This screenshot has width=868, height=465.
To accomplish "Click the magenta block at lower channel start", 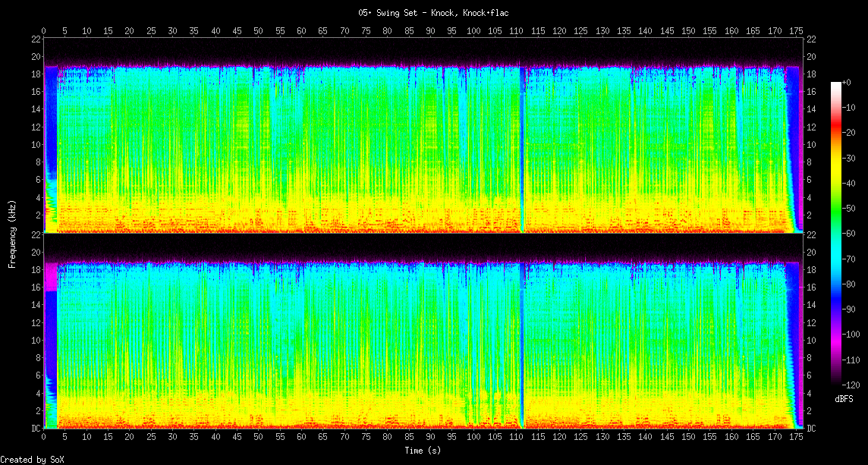I will 51,277.
